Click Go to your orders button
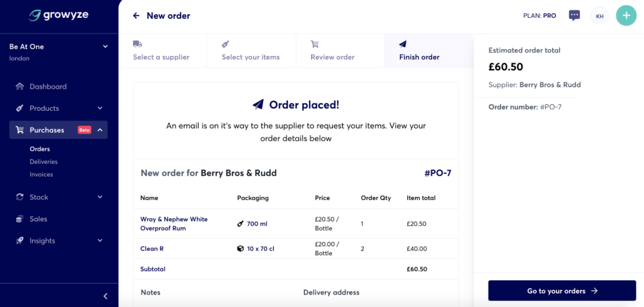644x307 pixels. pyautogui.click(x=562, y=291)
